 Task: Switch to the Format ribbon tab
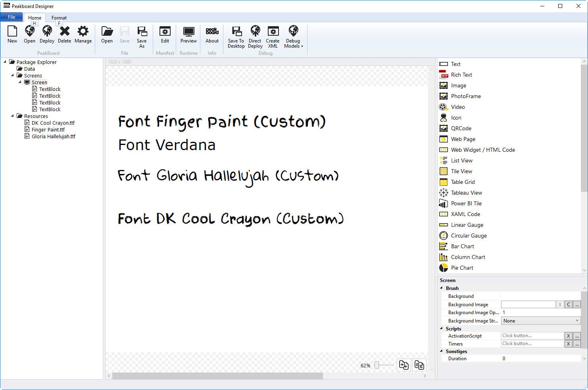(59, 18)
